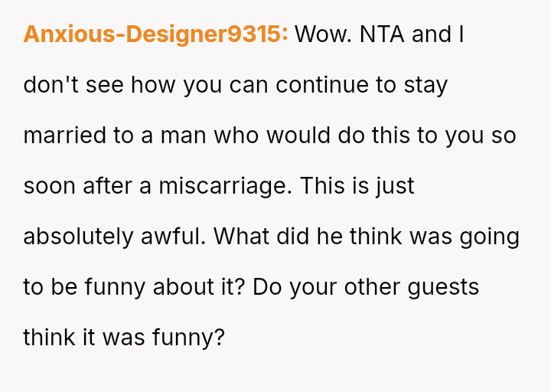Click the word "just" ending the fourth line
551x392 pixels.
pos(395,186)
